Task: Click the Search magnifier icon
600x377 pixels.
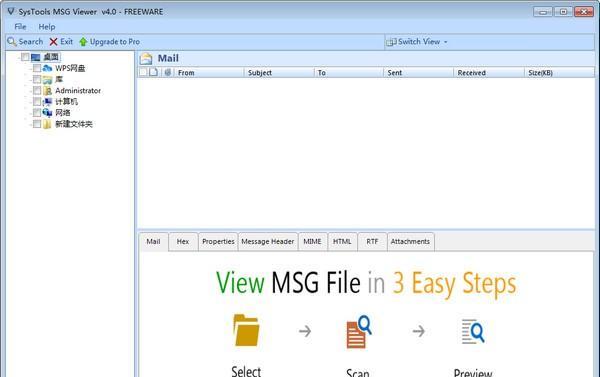Action: point(12,42)
